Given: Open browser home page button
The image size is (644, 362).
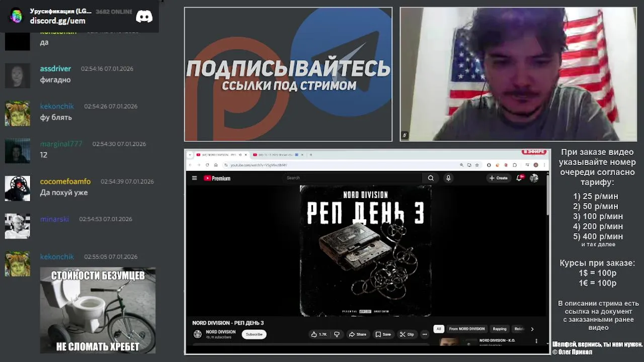Looking at the screenshot, I should tap(216, 165).
